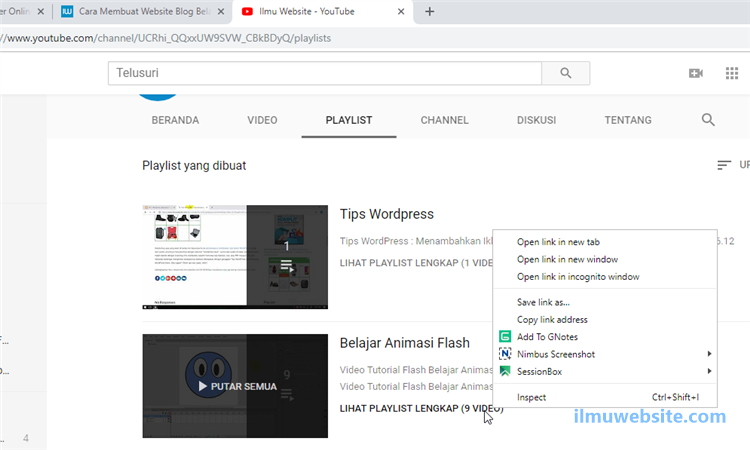
Task: Choose Open link in new window
Action: click(x=567, y=259)
